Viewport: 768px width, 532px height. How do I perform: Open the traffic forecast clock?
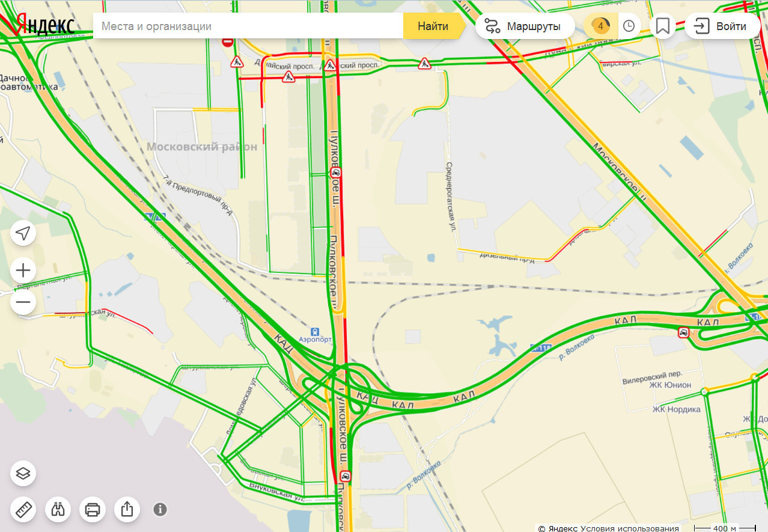point(629,26)
